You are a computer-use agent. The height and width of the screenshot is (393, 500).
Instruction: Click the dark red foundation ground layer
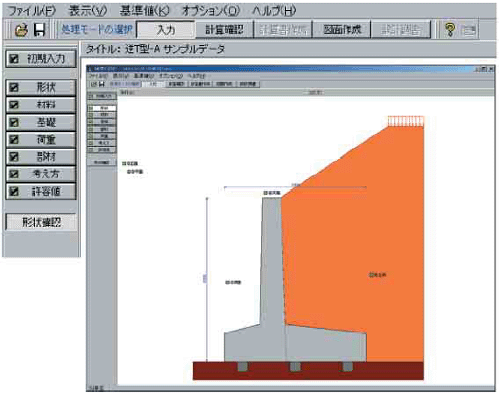pos(308,371)
